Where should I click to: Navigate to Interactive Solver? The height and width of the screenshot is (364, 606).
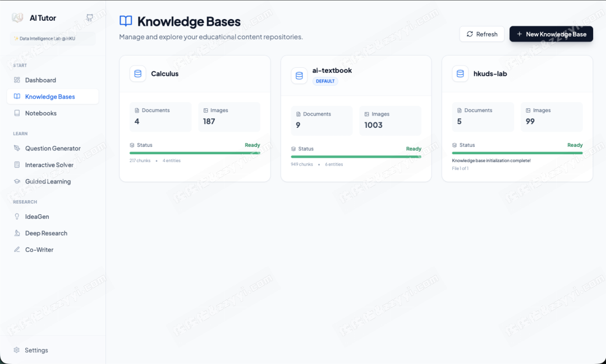point(53,165)
